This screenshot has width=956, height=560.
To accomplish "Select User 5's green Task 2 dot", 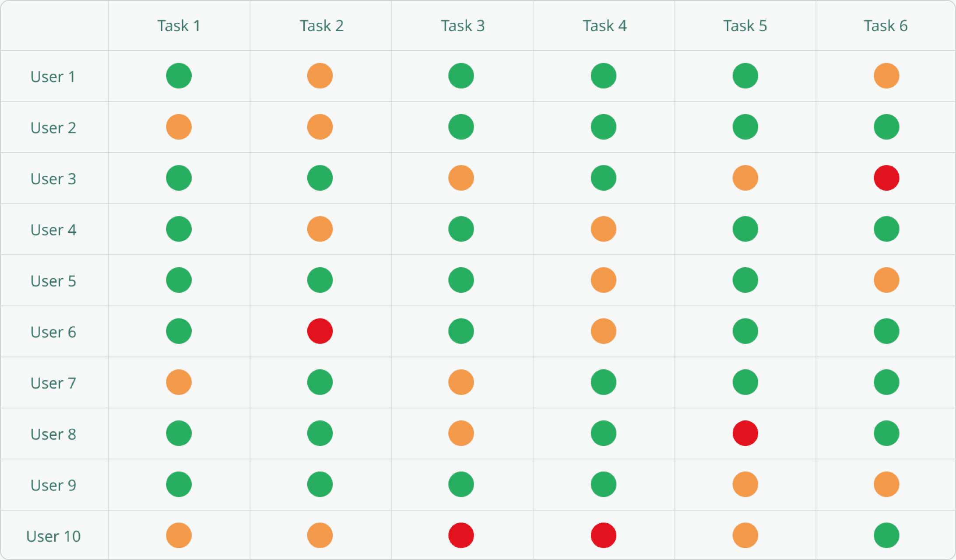I will 320,280.
